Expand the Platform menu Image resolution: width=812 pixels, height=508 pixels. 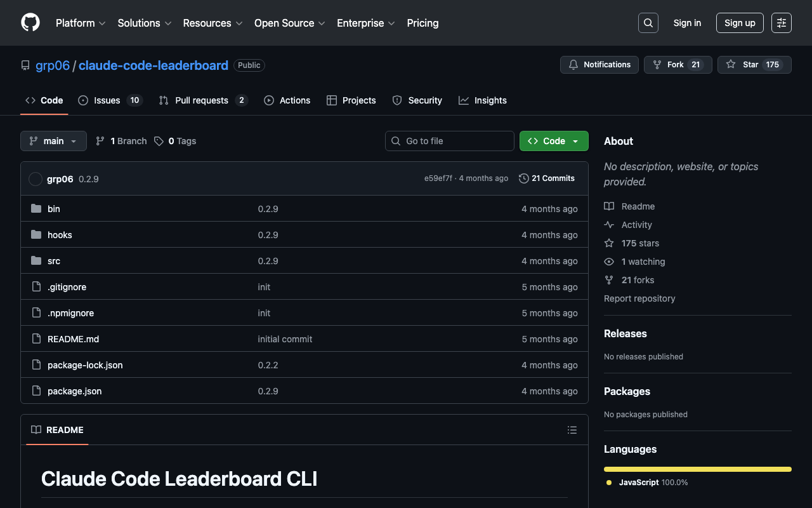[81, 23]
